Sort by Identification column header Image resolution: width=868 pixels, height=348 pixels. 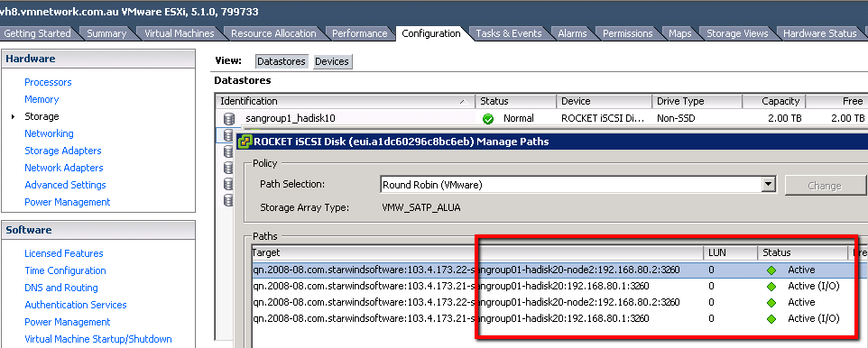(345, 101)
